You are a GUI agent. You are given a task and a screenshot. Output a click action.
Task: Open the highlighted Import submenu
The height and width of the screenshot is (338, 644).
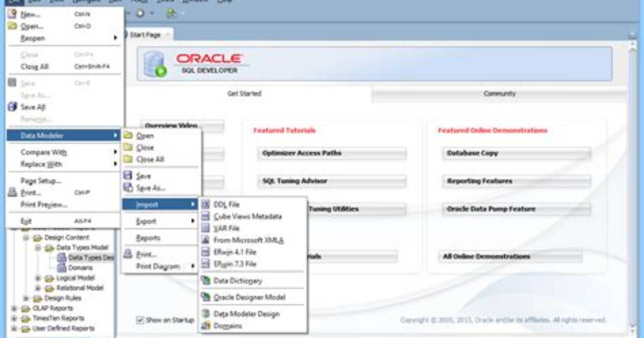[x=160, y=205]
